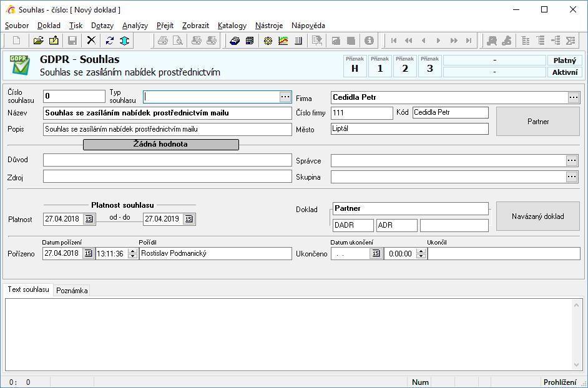Click the text area scrollbar down arrow
588x388 pixels.
pyautogui.click(x=577, y=365)
